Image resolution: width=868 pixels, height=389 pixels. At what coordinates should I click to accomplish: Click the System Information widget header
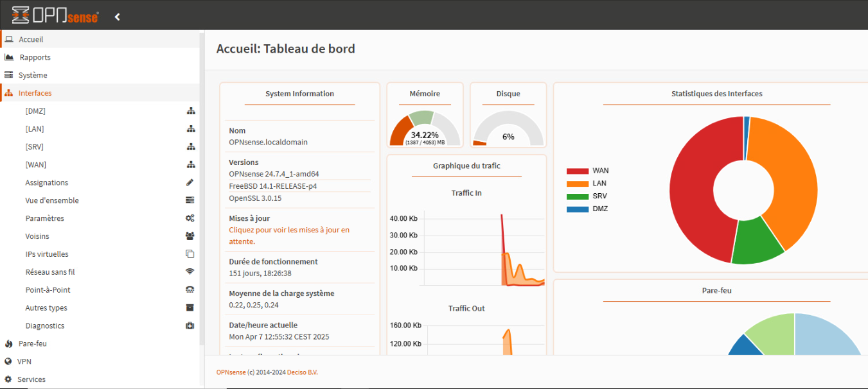(x=299, y=94)
